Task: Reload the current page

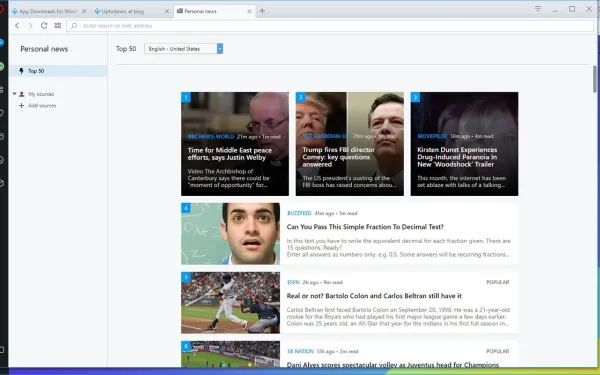Action: coord(44,26)
